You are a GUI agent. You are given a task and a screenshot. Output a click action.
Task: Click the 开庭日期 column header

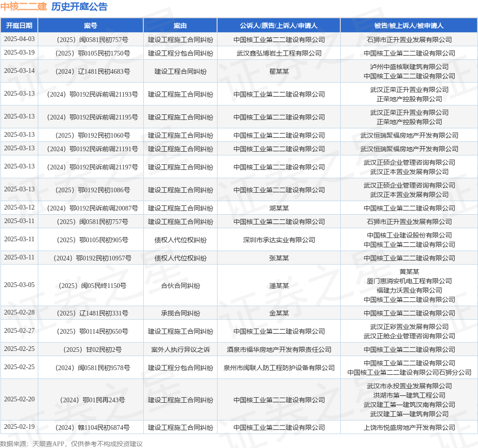(19, 26)
